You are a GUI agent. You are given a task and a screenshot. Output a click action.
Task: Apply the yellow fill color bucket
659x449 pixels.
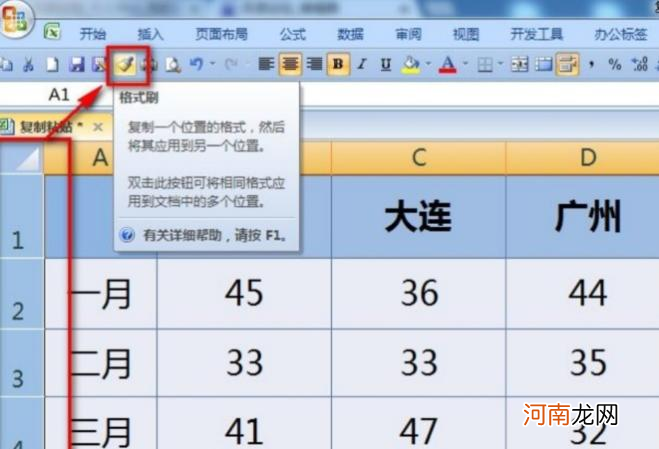coord(410,64)
